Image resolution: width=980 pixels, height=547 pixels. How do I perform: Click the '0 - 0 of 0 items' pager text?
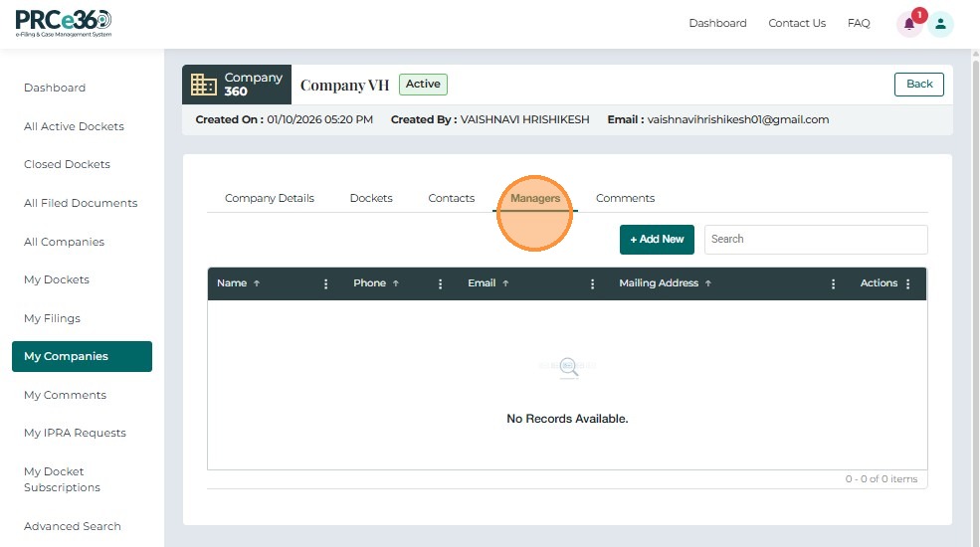882,479
